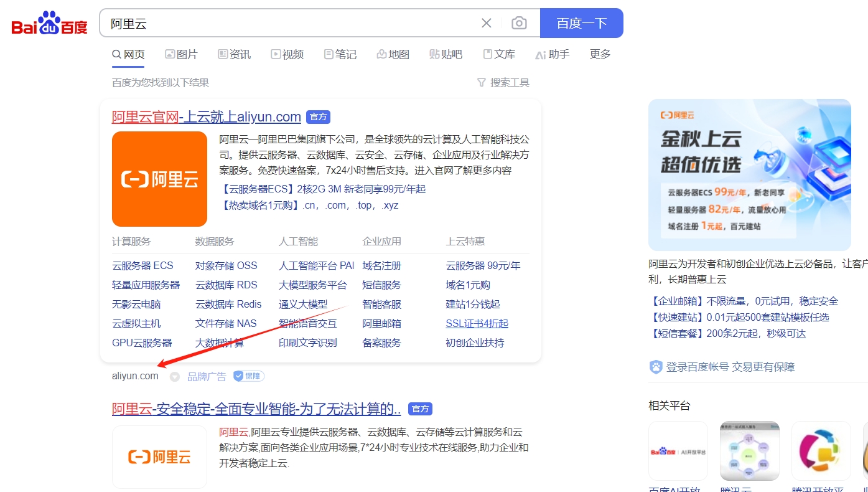This screenshot has width=868, height=492.
Task: Open 建站1分钱起 link
Action: point(473,304)
